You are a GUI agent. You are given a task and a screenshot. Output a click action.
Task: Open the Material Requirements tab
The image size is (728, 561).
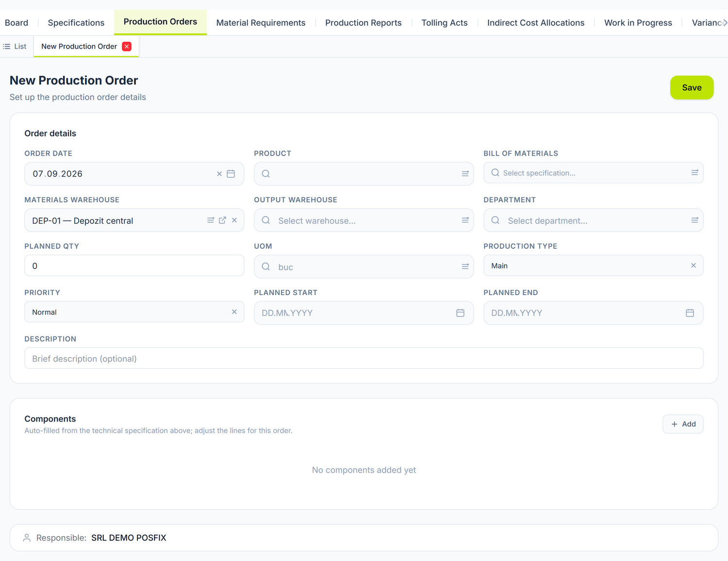point(261,23)
